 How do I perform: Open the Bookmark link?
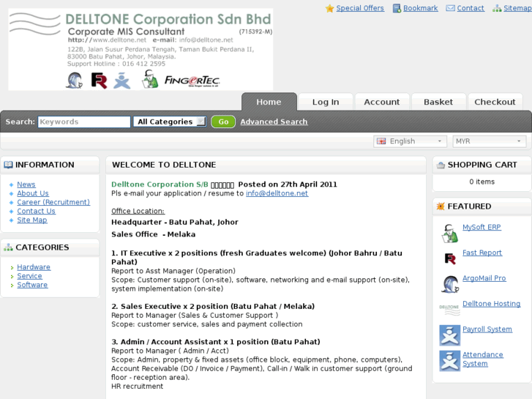(420, 8)
